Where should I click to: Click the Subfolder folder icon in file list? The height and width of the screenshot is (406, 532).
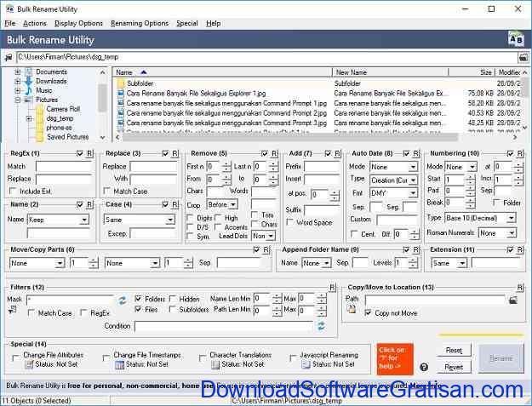[121, 83]
